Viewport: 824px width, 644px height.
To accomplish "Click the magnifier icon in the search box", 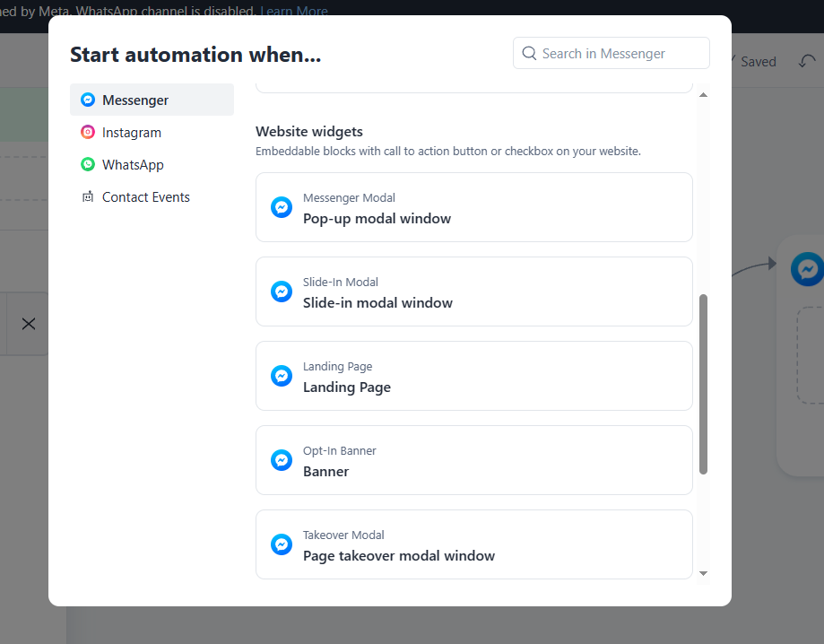I will pos(530,54).
